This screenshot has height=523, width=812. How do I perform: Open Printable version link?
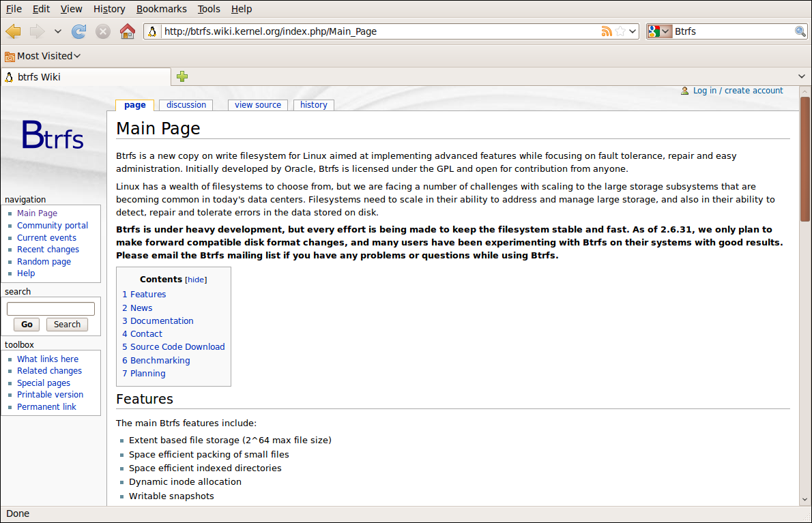pyautogui.click(x=50, y=395)
